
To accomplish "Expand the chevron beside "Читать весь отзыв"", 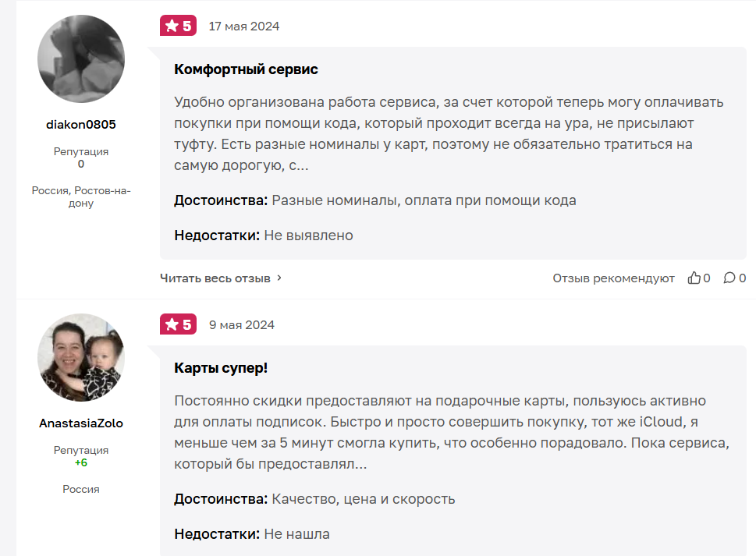I will [280, 278].
